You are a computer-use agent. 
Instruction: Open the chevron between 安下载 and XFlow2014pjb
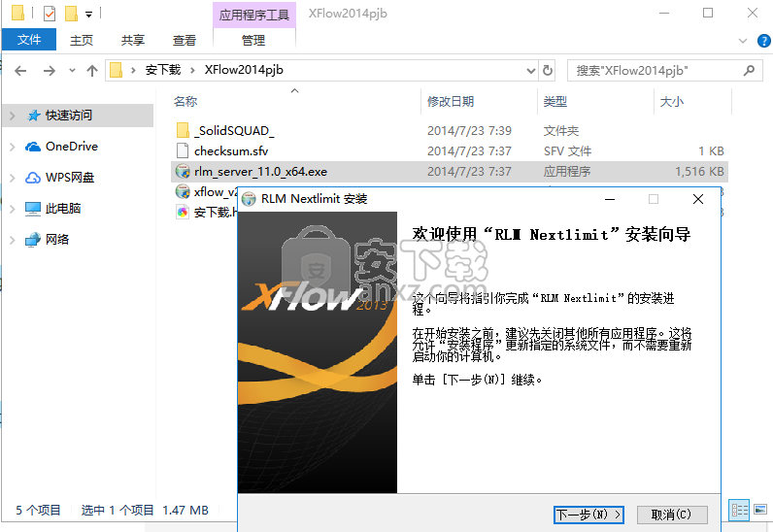pyautogui.click(x=192, y=71)
